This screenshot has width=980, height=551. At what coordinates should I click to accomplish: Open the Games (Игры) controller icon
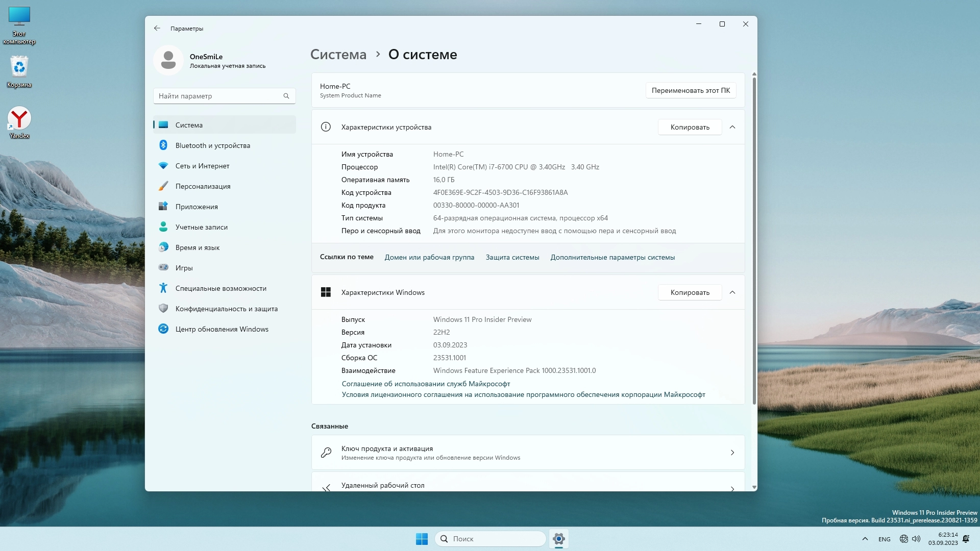(x=163, y=268)
